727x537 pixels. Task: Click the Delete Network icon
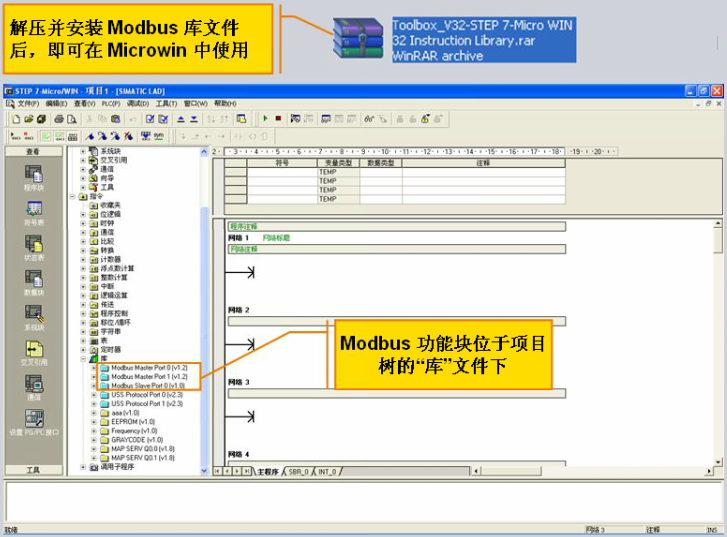tap(29, 136)
